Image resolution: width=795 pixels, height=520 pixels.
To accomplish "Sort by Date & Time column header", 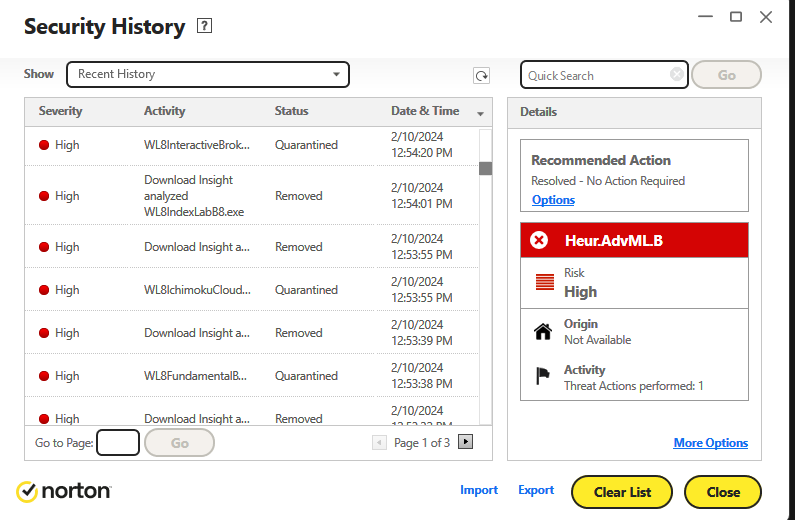I will pyautogui.click(x=425, y=111).
